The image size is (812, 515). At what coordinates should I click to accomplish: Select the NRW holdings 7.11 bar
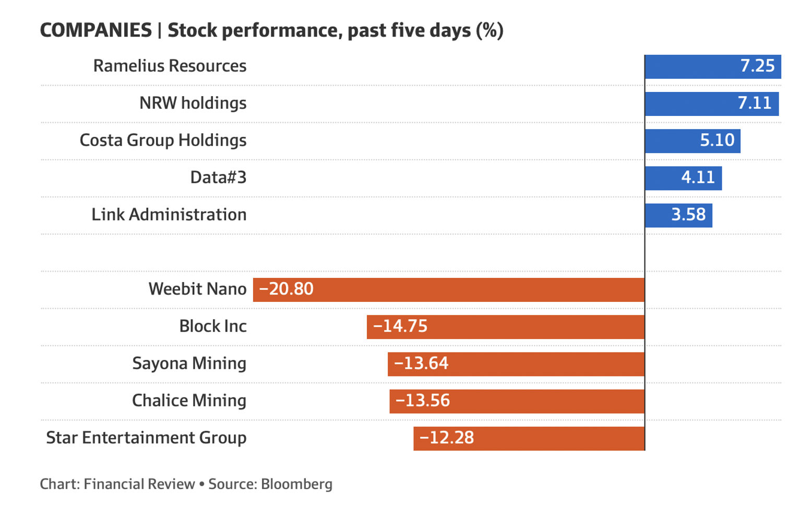tap(711, 103)
